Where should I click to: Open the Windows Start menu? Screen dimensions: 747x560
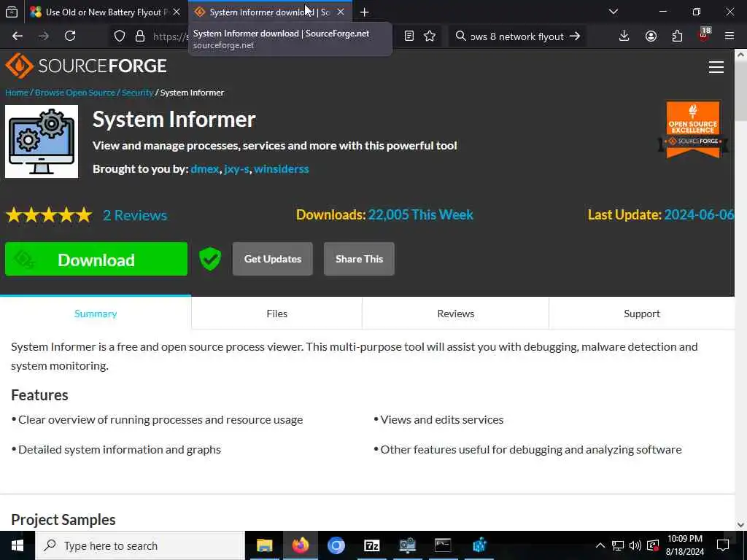point(18,545)
